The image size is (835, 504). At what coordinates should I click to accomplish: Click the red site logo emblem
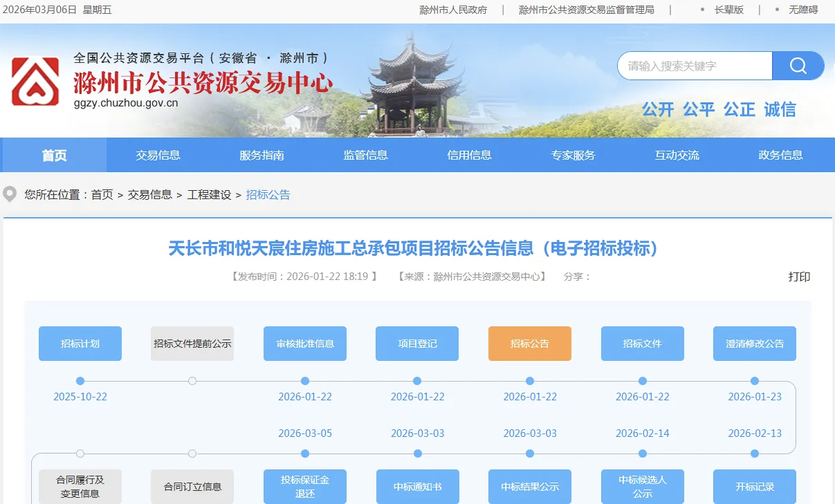(x=35, y=82)
